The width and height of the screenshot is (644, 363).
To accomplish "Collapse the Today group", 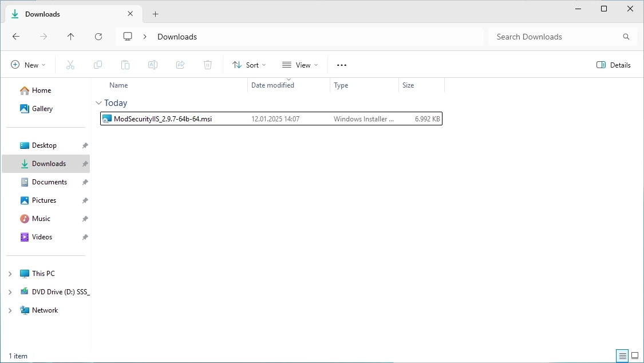I will coord(98,103).
